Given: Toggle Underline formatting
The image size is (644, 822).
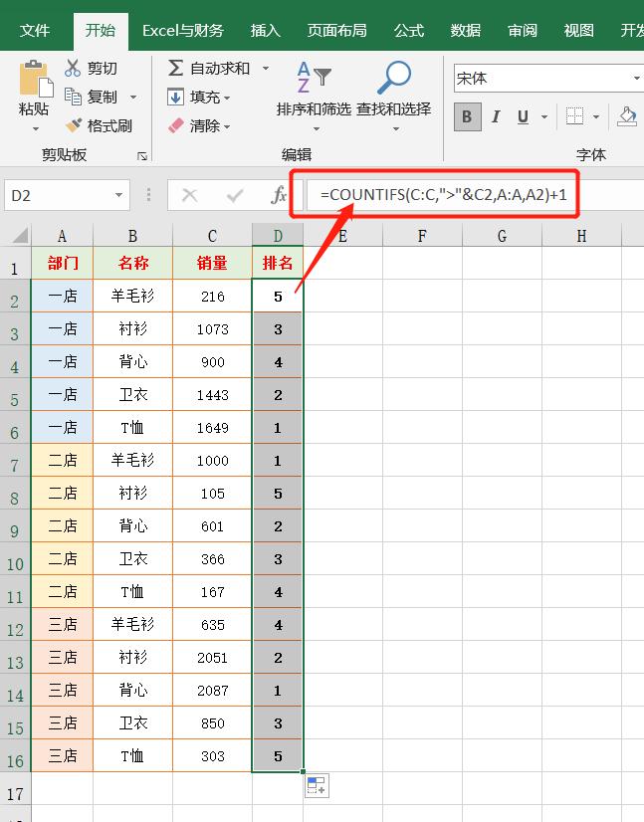Looking at the screenshot, I should (522, 117).
